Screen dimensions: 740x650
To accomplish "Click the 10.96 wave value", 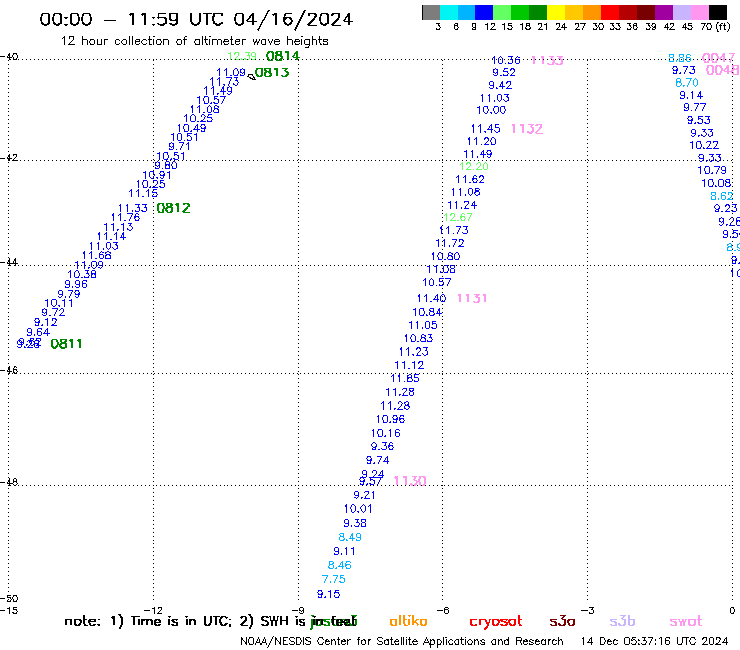I will [390, 419].
